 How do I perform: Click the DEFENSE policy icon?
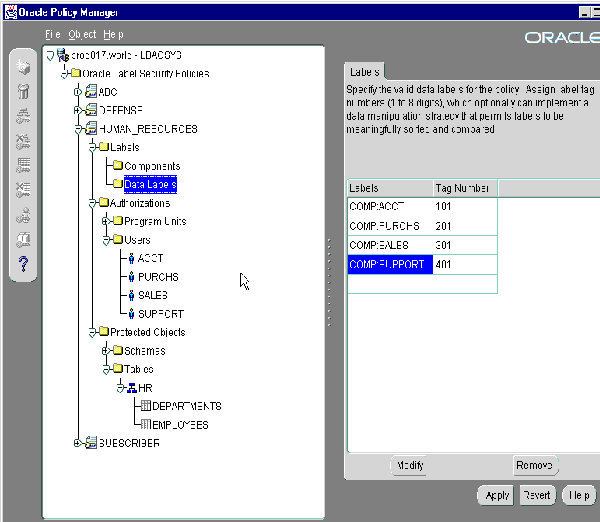(x=91, y=110)
